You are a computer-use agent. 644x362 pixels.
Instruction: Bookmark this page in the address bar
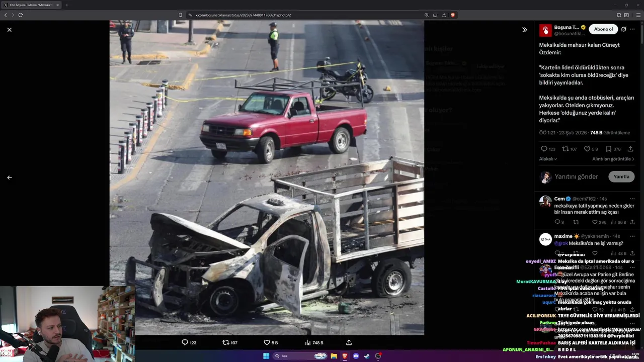tap(180, 15)
